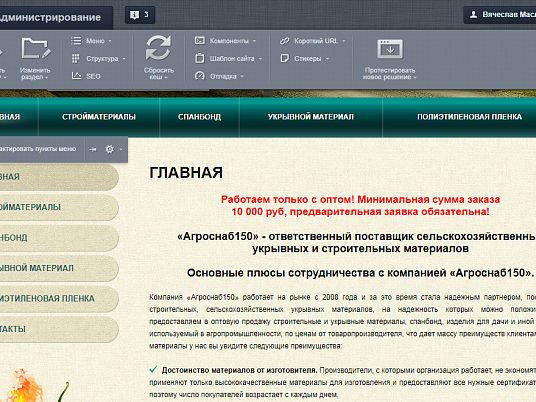This screenshot has width=536, height=402.
Task: Open Полиэтиленовая пленка in the top green menu
Action: 469,117
